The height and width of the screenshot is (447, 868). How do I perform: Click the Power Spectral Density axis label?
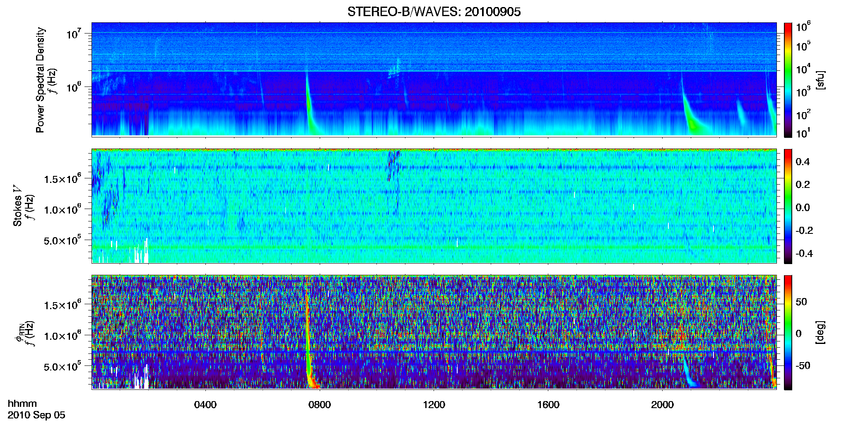[40, 80]
